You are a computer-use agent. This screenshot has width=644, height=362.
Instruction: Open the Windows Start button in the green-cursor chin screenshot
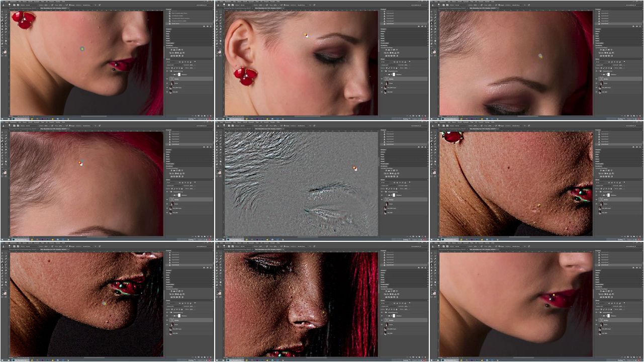coord(2,119)
